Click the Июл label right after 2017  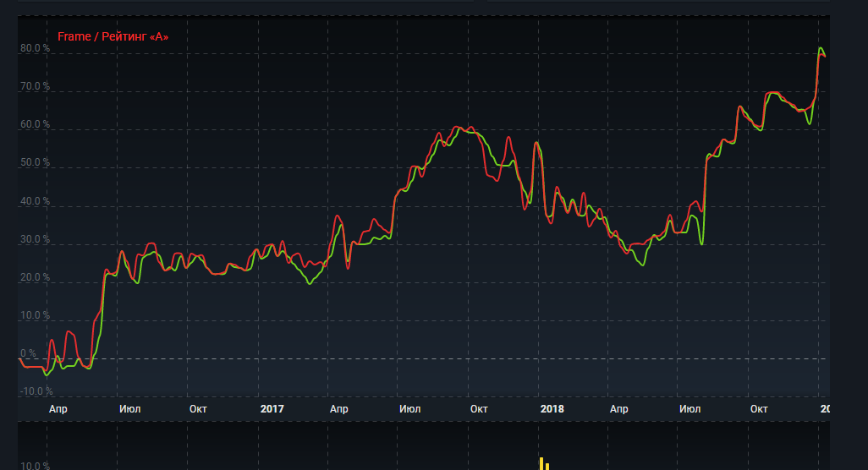pyautogui.click(x=409, y=409)
